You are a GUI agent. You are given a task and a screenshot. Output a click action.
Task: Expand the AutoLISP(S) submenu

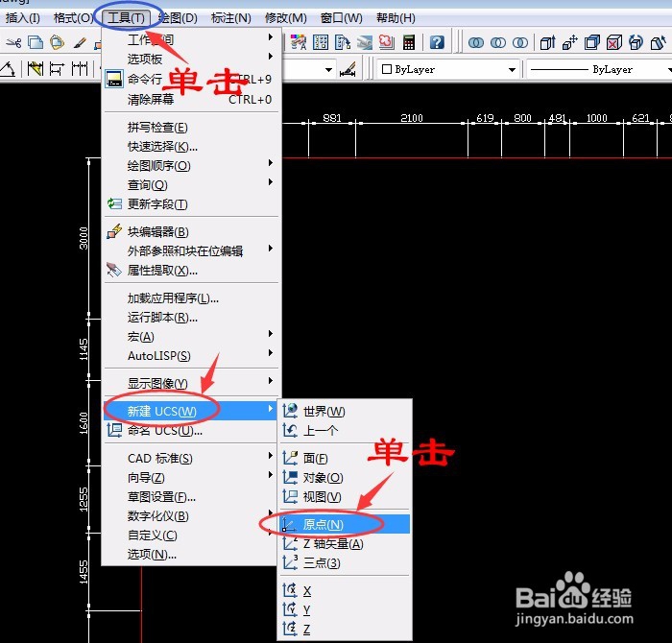(192, 355)
